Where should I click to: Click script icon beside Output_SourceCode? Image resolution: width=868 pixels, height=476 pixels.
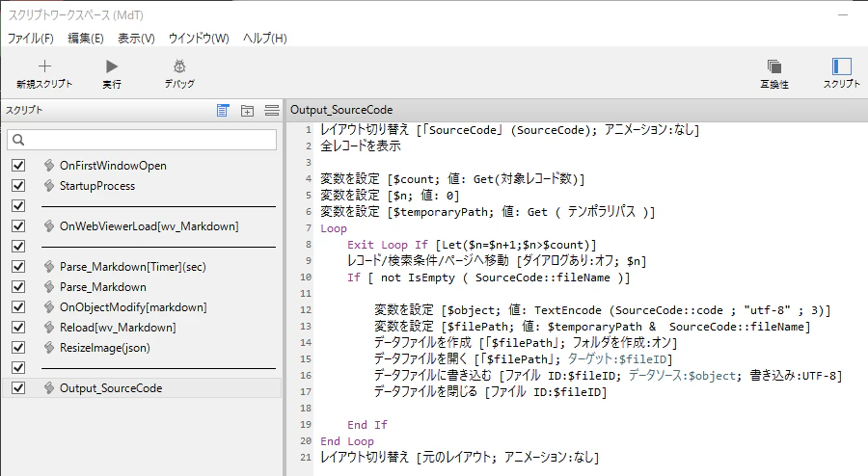click(49, 388)
